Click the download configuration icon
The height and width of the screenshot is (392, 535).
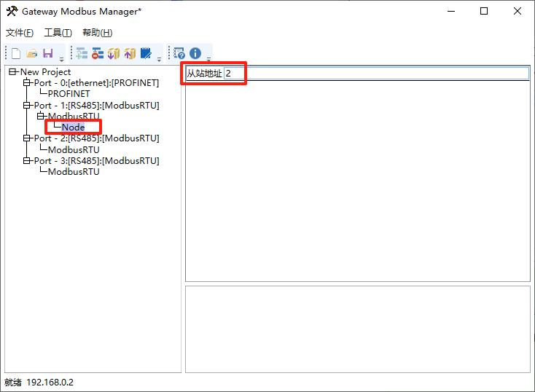click(114, 54)
